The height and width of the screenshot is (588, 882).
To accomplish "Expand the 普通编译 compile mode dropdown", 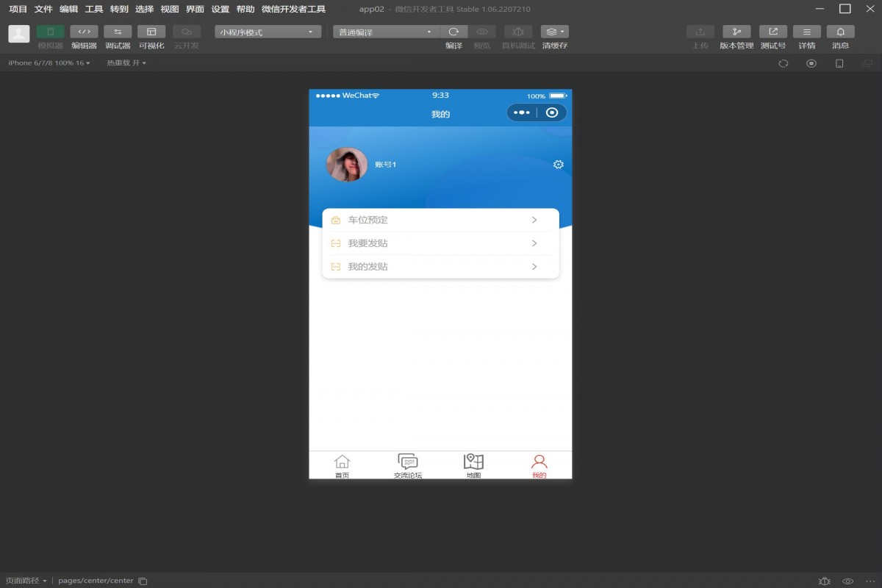I will click(385, 32).
